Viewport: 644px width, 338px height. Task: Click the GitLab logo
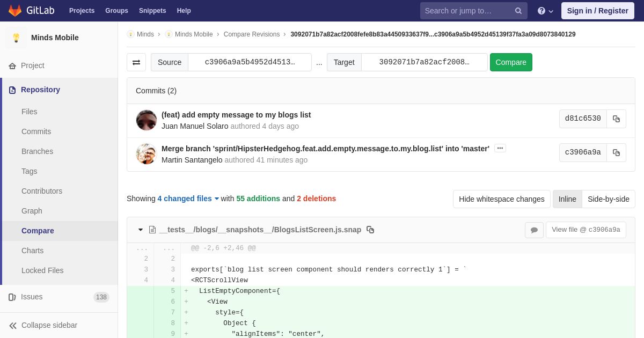point(30,11)
